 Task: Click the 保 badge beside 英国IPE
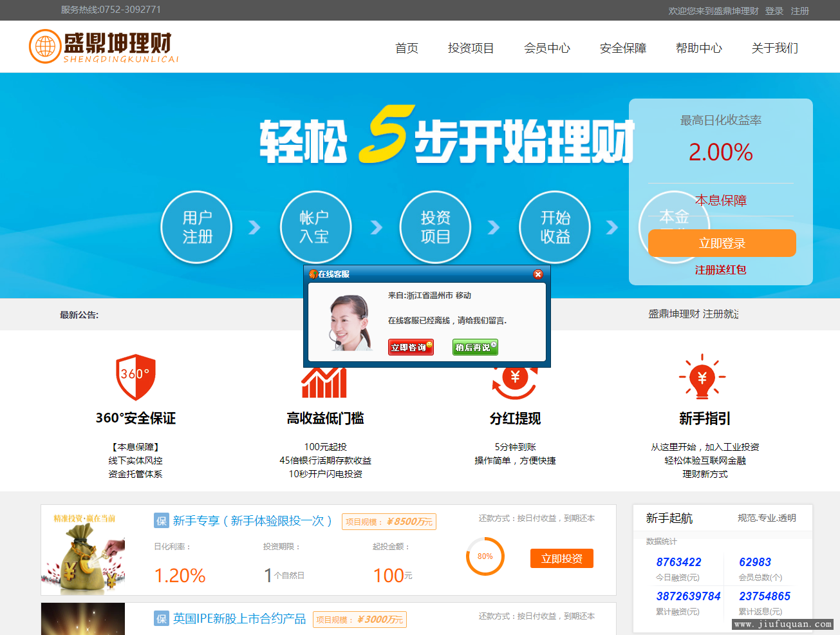pos(162,619)
